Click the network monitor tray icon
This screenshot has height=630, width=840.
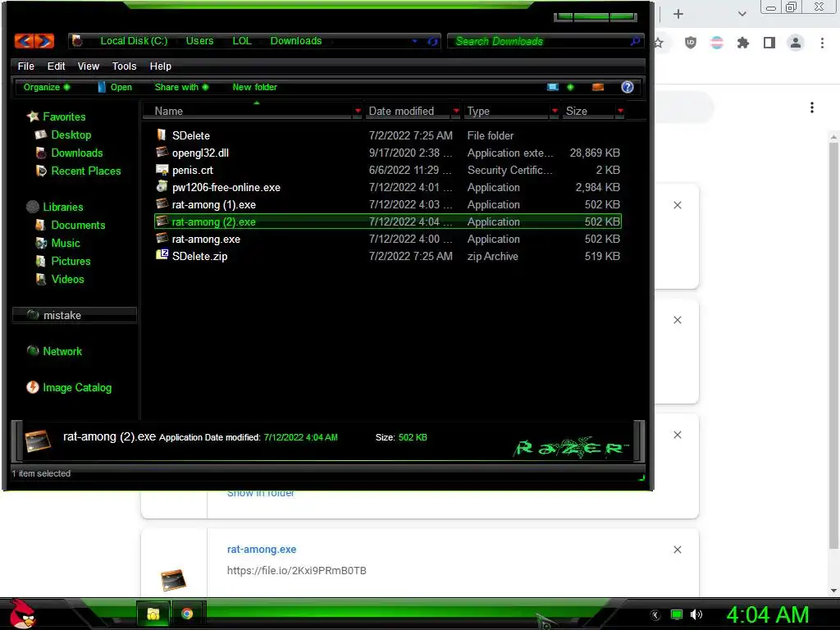click(x=677, y=614)
